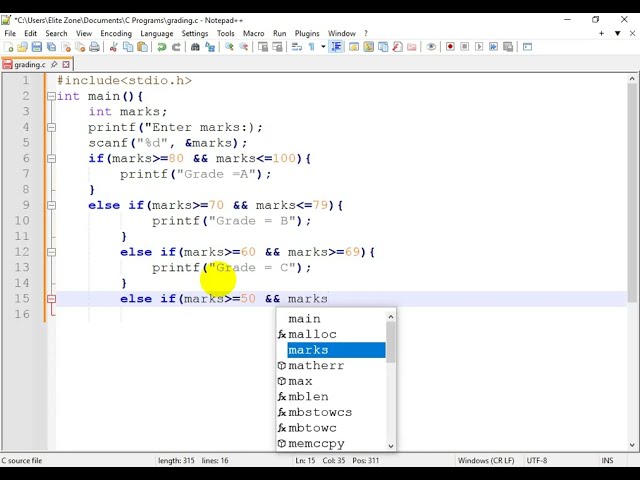This screenshot has width=640, height=480.
Task: Click the Copy toolbar icon
Action: click(x=128, y=47)
